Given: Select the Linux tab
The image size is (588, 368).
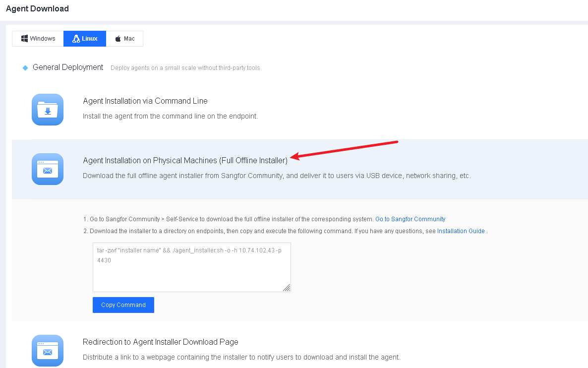Looking at the screenshot, I should click(x=85, y=39).
